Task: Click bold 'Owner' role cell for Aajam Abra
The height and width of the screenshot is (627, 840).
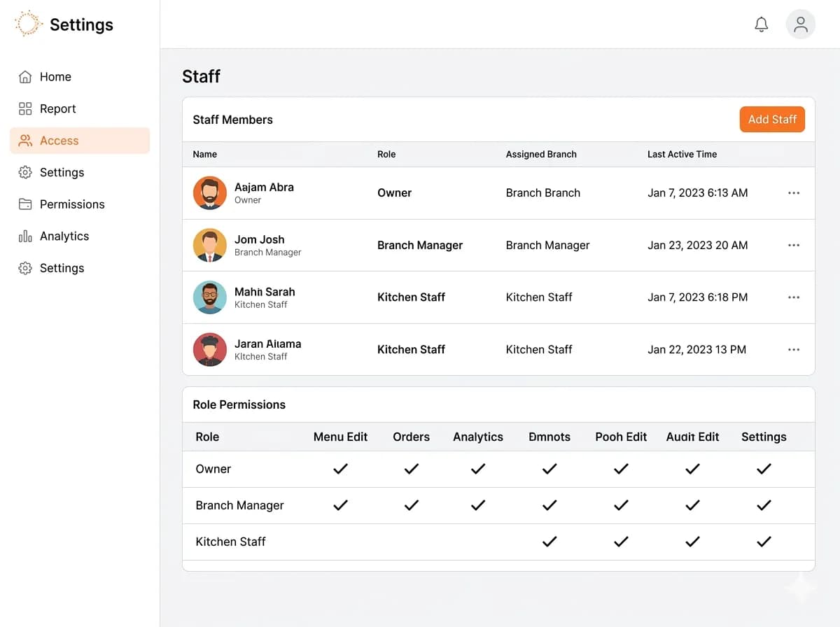Action: pos(395,193)
